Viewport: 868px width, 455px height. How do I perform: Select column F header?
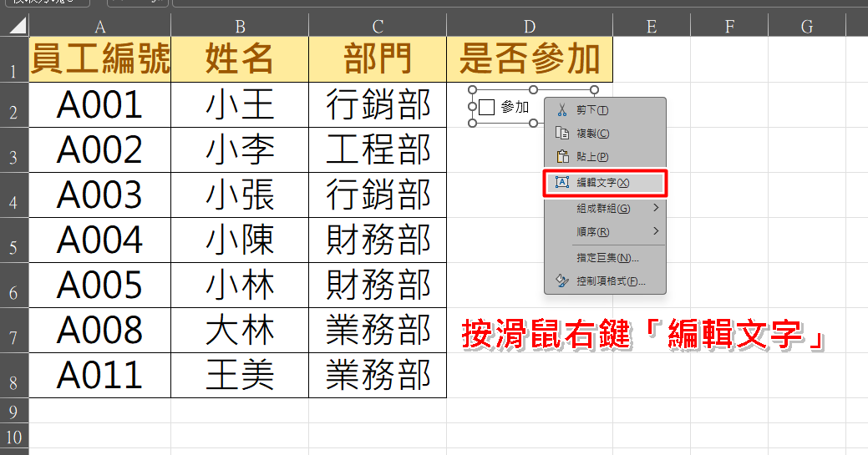[729, 25]
